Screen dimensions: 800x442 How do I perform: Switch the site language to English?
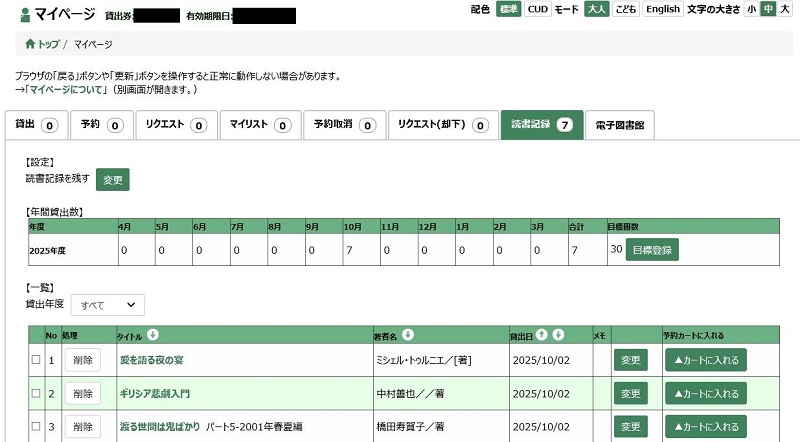tap(662, 10)
